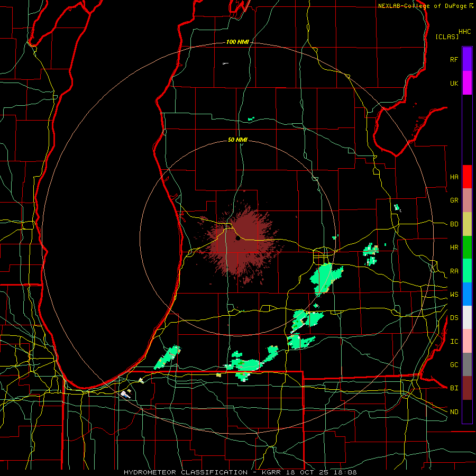Click the brown BI legend swatch
The image size is (476, 476).
coord(467,388)
